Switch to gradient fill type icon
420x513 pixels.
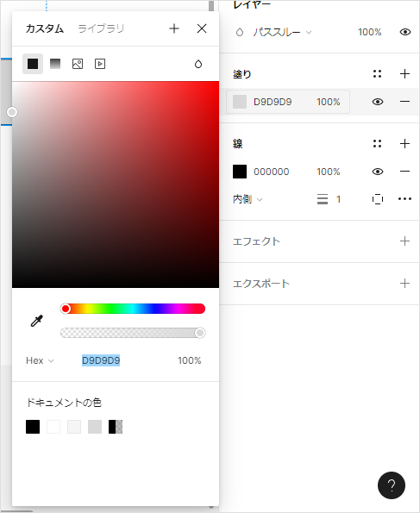pos(55,64)
